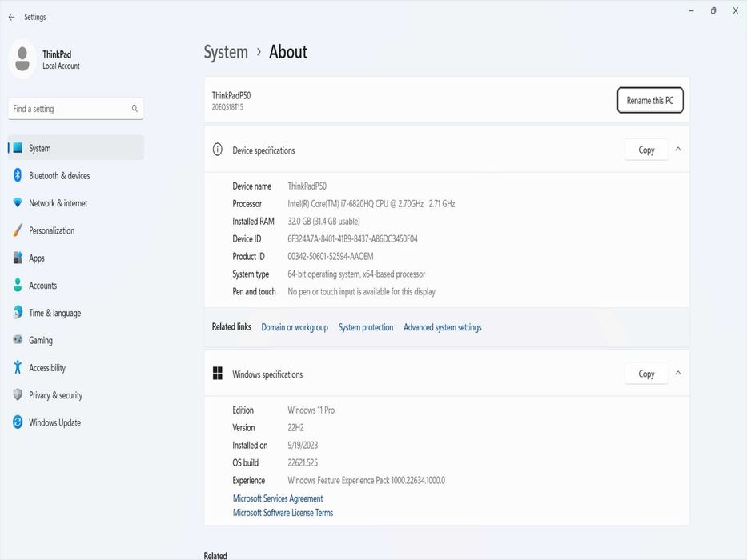Open Advanced system settings link
The height and width of the screenshot is (560, 747).
coord(442,327)
